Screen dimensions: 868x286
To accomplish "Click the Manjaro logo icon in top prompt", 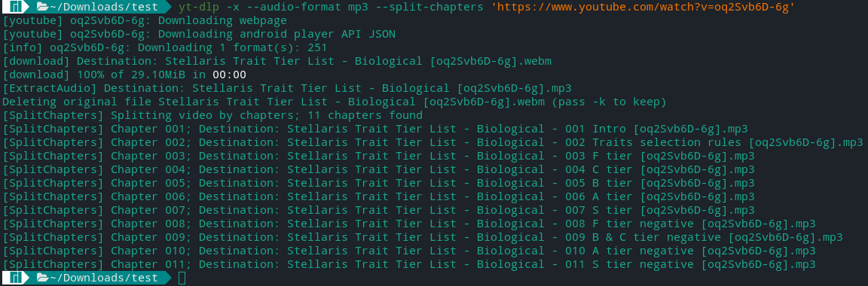I will [17, 8].
